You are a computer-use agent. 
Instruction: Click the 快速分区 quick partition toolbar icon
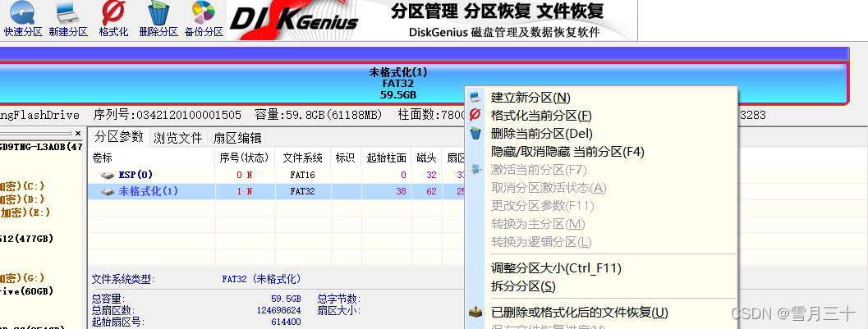23,20
